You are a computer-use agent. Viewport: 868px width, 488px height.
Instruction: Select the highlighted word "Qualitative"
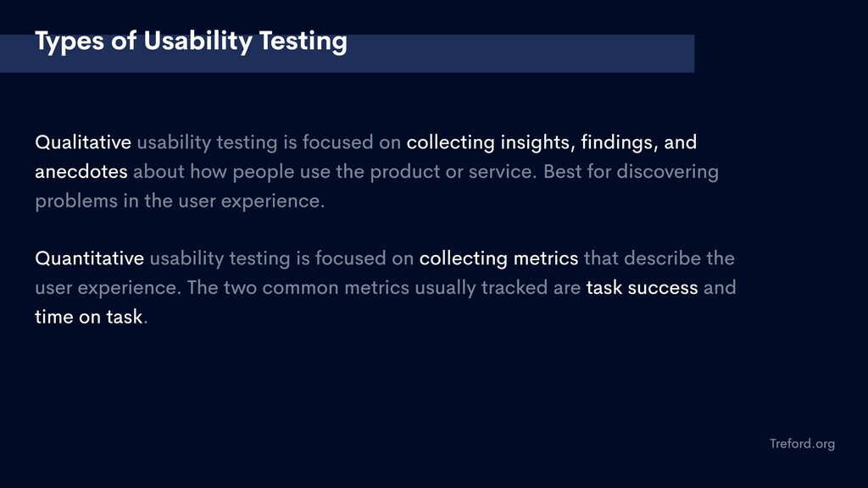[x=83, y=142]
